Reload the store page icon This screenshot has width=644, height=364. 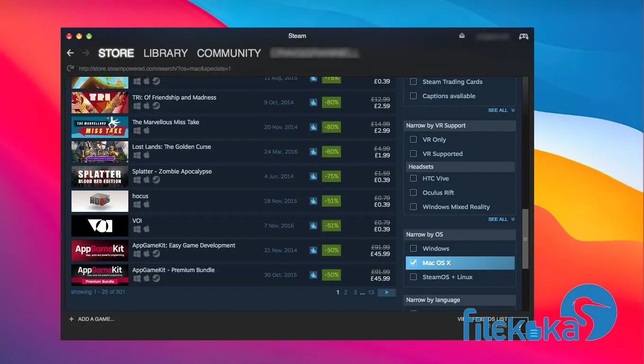tap(71, 68)
